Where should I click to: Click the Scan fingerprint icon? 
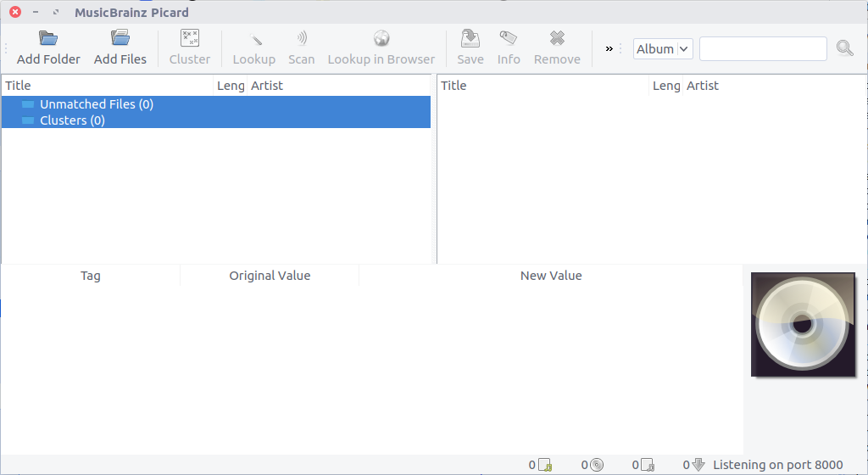pos(301,39)
